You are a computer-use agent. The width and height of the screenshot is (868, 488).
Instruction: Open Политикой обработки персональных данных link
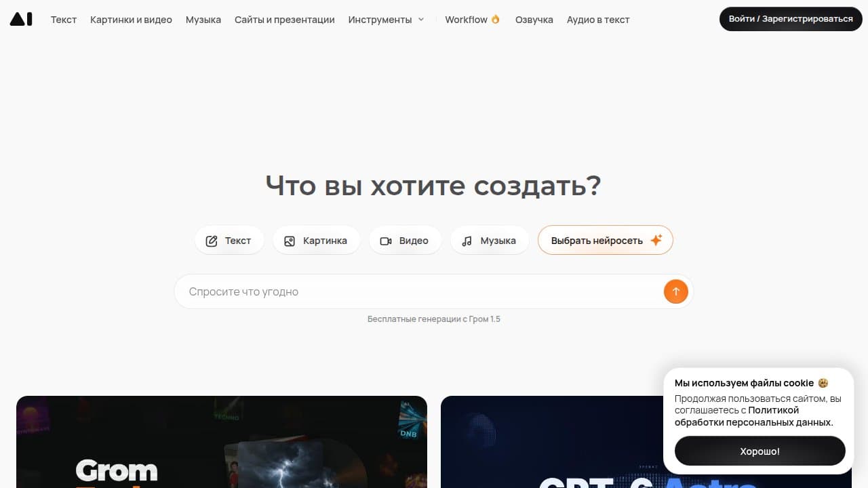pos(754,416)
